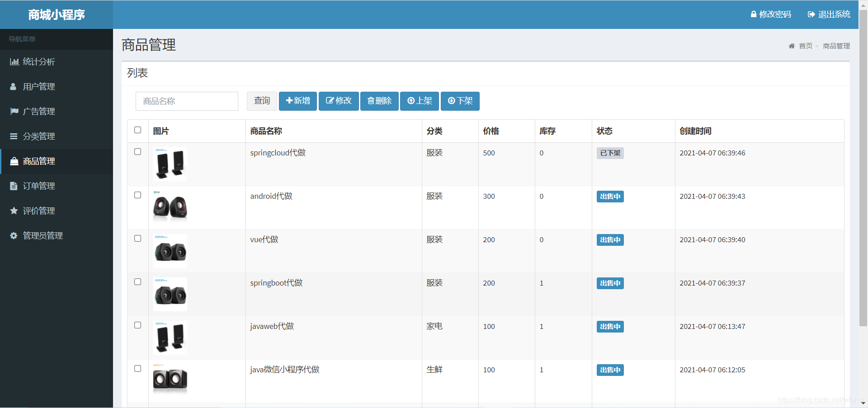This screenshot has width=868, height=408.
Task: Select the checkbox for vue代做
Action: point(138,239)
